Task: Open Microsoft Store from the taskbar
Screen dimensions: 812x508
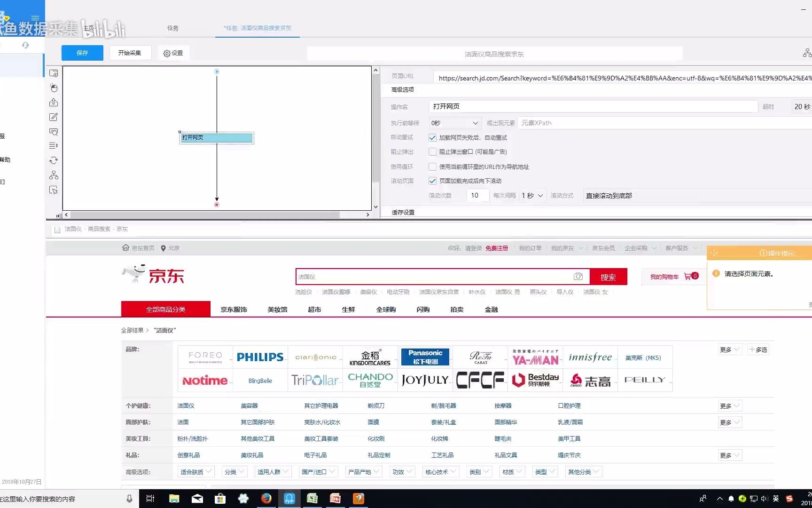Action: [220, 499]
